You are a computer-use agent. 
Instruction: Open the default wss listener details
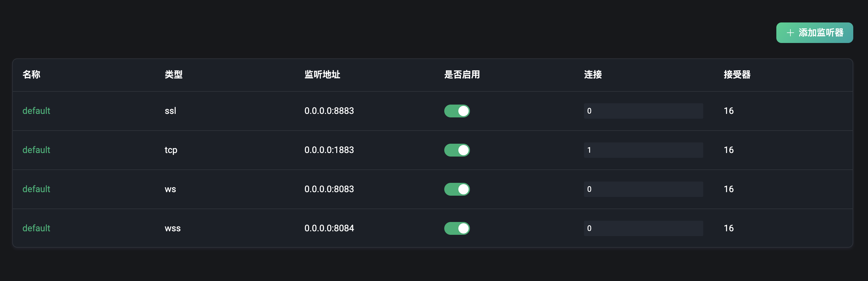36,228
